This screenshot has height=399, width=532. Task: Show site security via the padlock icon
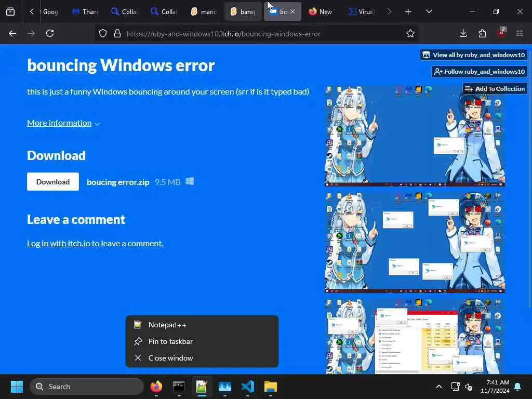(117, 34)
